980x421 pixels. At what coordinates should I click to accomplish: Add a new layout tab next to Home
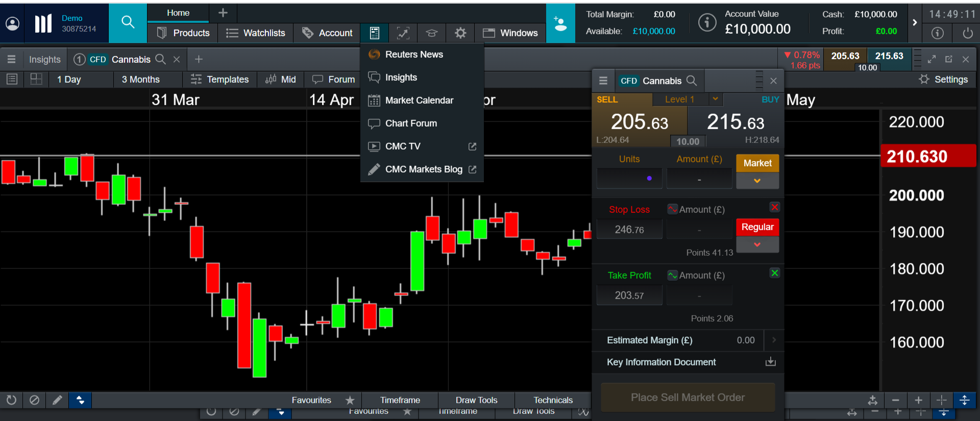tap(223, 13)
